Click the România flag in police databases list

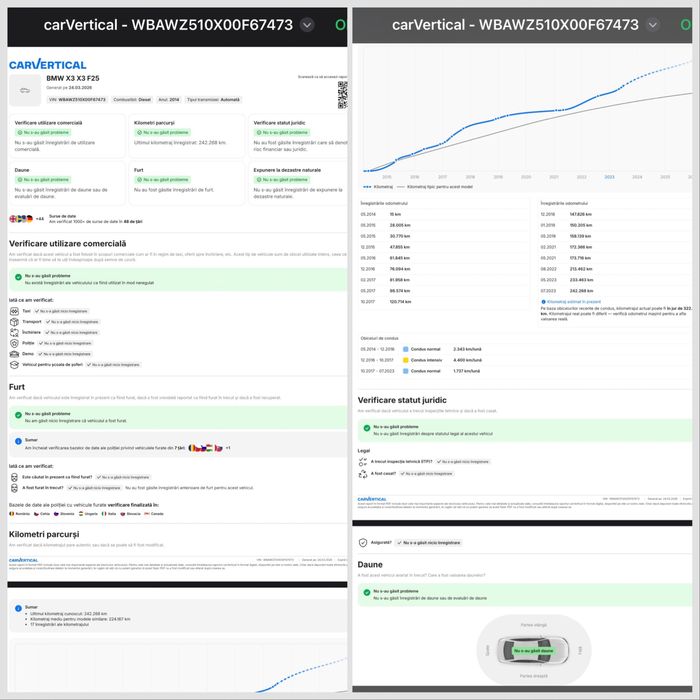tap(12, 514)
